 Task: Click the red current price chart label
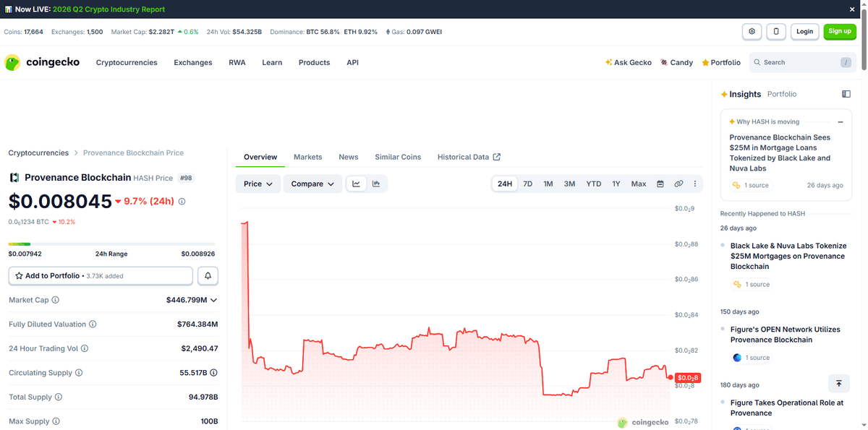point(687,378)
